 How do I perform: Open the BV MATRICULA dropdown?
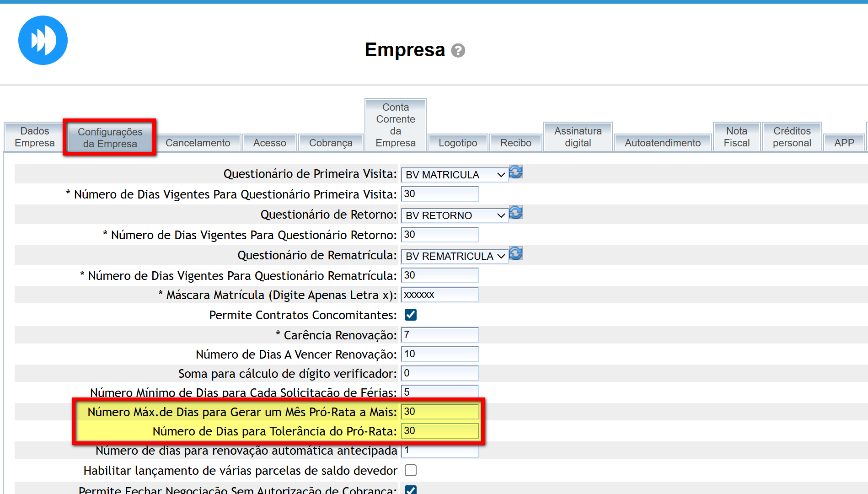tap(455, 175)
